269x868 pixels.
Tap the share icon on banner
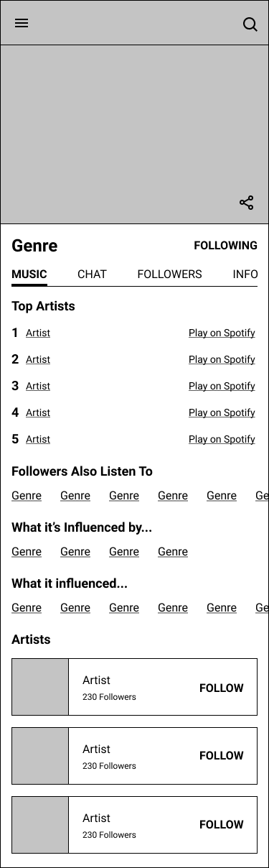click(246, 203)
